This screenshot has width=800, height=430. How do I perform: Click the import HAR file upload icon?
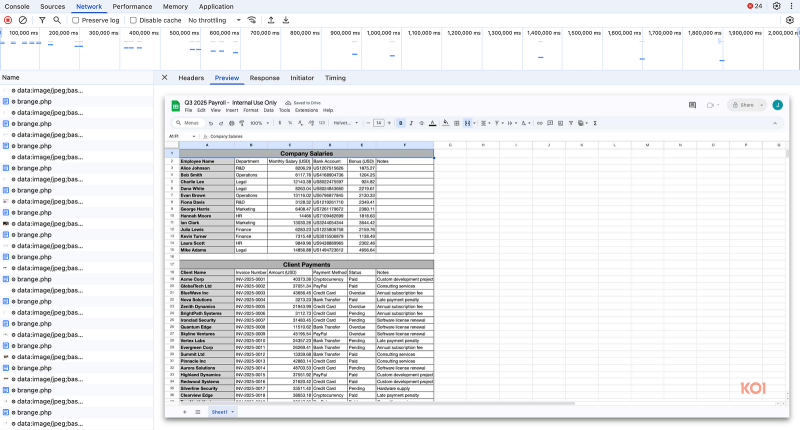(x=271, y=20)
